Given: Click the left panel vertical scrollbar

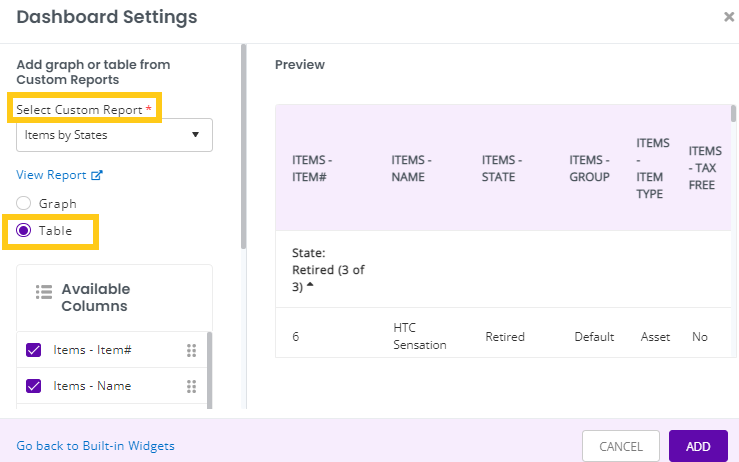Looking at the screenshot, I should tap(243, 146).
